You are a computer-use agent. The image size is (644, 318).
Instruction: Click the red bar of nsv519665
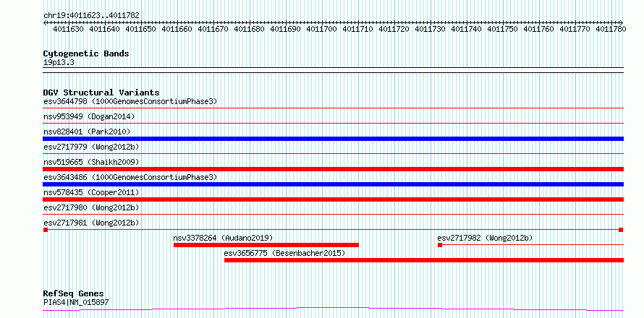click(334, 169)
